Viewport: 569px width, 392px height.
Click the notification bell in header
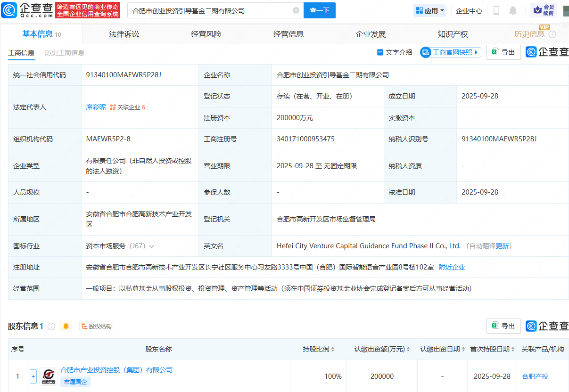[513, 10]
